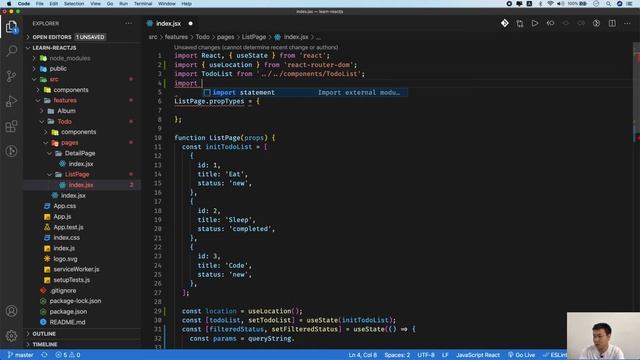
Task: Open package-lock.json file
Action: click(75, 301)
